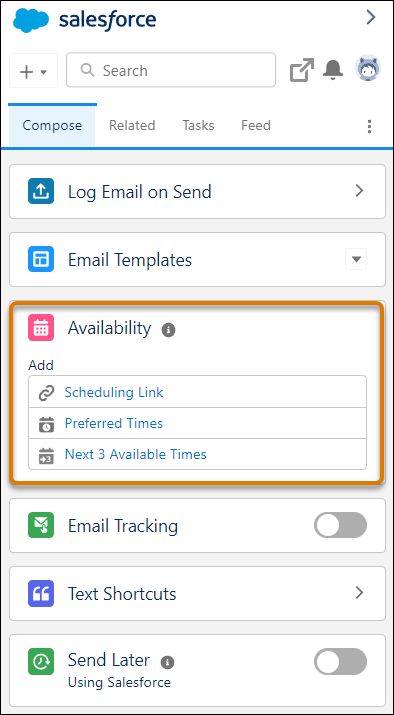This screenshot has height=715, width=394.
Task: Click the pink Availability calendar icon
Action: 41,327
